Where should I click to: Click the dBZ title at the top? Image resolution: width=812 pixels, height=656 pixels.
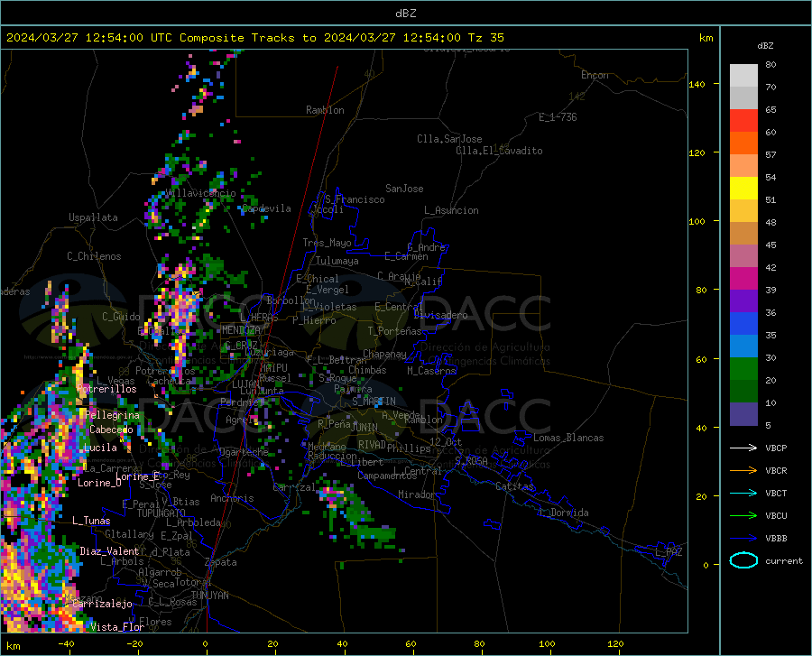point(405,14)
